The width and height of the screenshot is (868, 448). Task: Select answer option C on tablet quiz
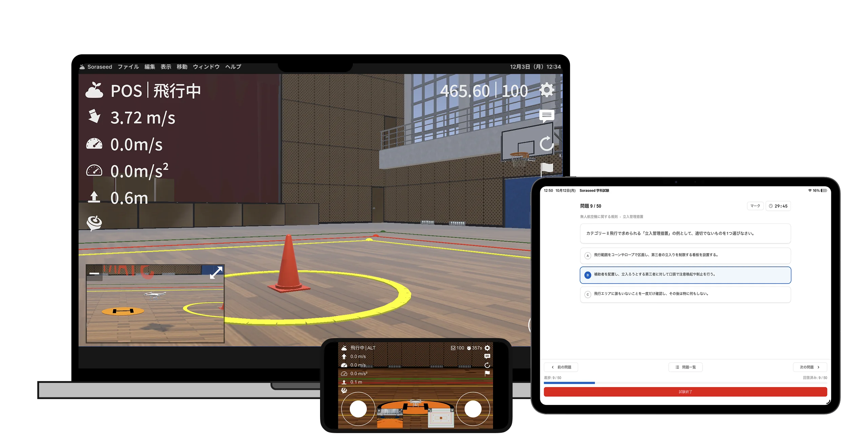click(x=685, y=294)
